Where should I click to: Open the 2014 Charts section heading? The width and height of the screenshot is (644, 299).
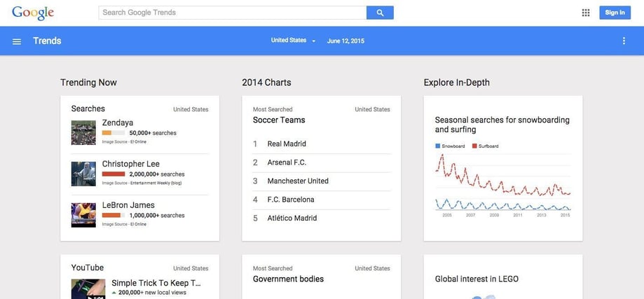(266, 83)
